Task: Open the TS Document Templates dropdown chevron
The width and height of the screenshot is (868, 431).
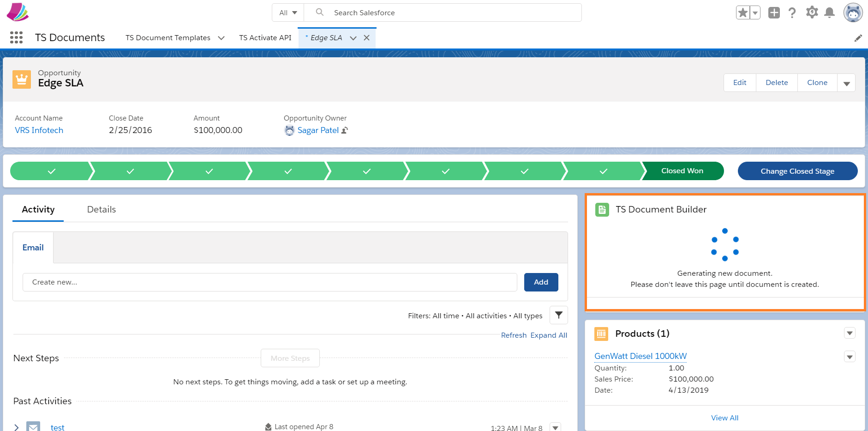Action: point(221,38)
